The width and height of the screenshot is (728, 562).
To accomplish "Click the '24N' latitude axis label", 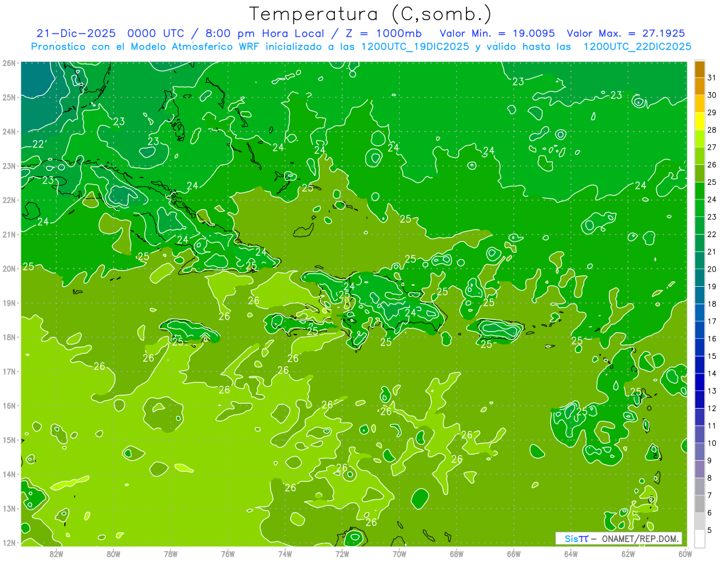I will pos(9,132).
